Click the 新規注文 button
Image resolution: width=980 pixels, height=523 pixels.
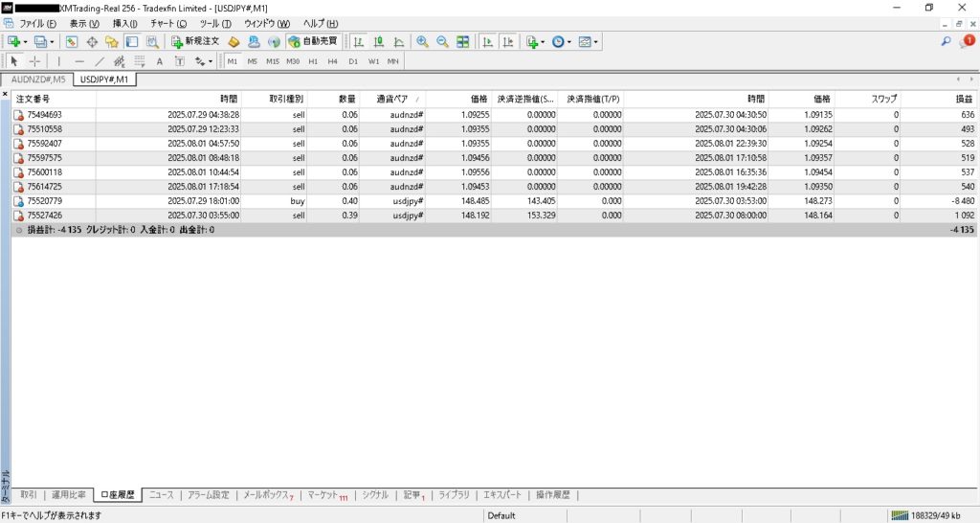click(195, 42)
